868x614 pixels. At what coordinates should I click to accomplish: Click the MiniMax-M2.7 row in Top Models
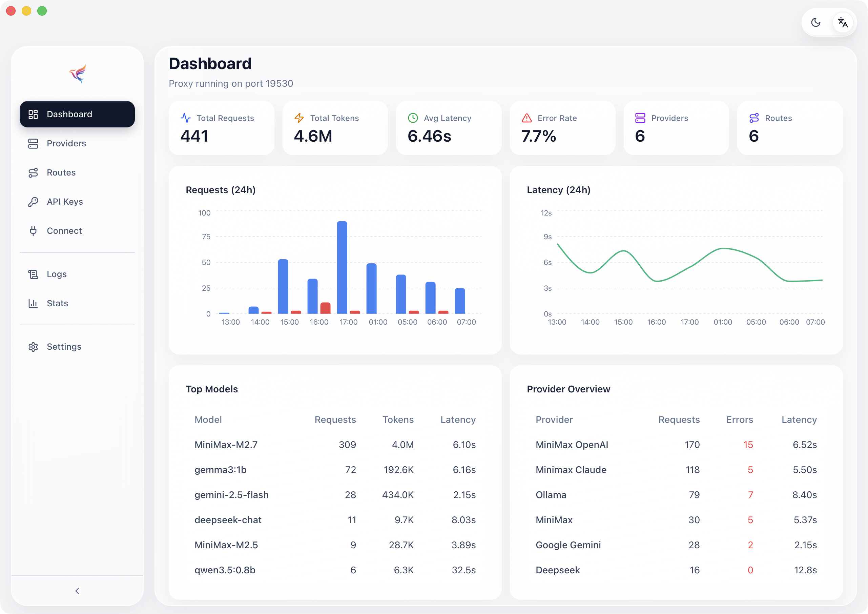coord(335,445)
